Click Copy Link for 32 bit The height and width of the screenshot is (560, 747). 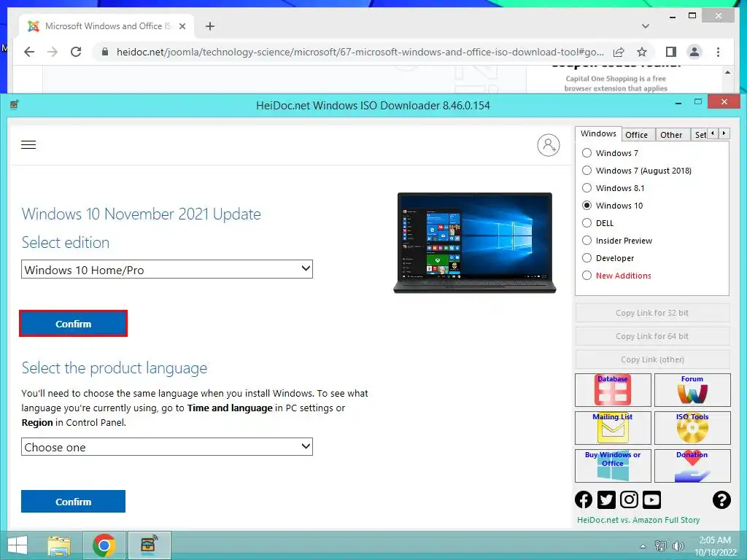coord(652,313)
